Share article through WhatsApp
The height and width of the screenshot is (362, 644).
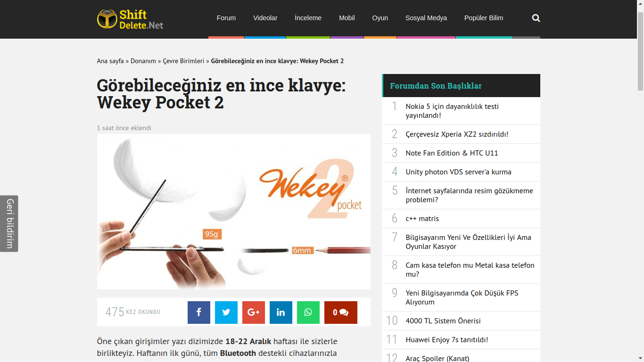(x=308, y=313)
